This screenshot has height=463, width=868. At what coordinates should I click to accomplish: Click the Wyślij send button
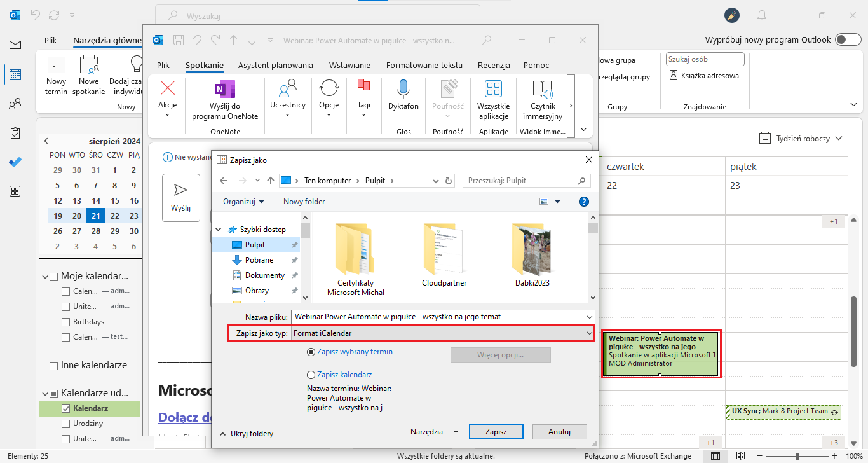[x=181, y=197]
